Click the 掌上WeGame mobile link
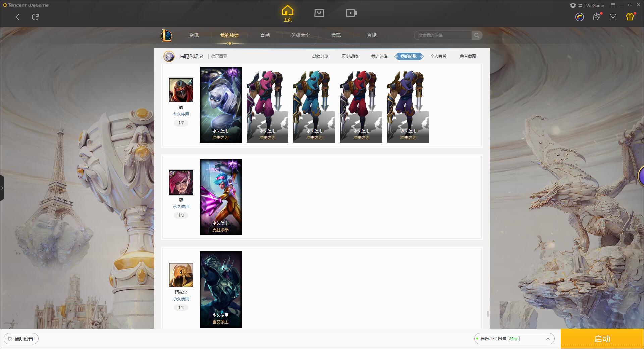 (x=587, y=5)
